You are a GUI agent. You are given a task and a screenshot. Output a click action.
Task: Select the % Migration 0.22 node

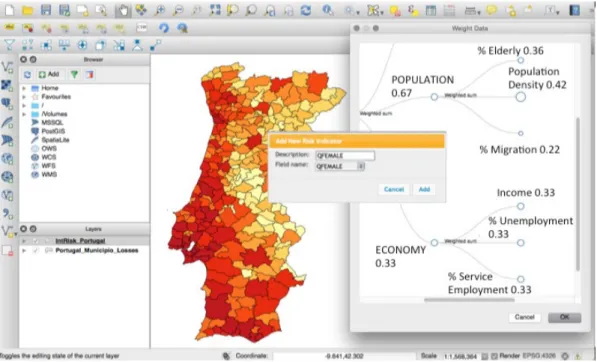tap(520, 133)
